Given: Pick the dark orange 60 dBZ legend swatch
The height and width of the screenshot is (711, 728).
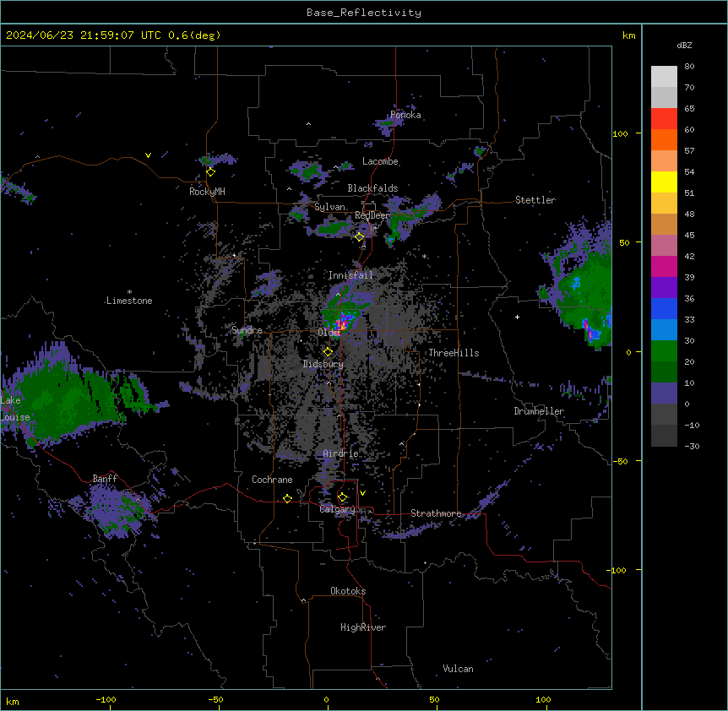Looking at the screenshot, I should tap(664, 139).
